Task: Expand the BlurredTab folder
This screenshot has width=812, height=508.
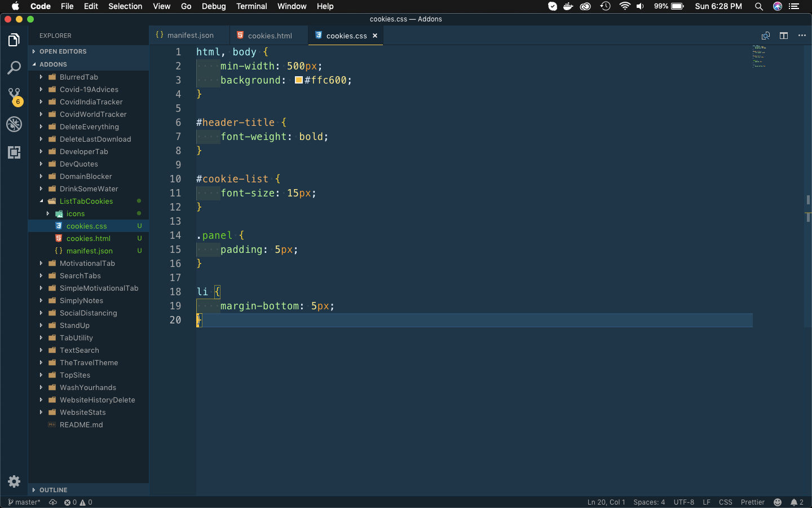Action: click(89, 77)
